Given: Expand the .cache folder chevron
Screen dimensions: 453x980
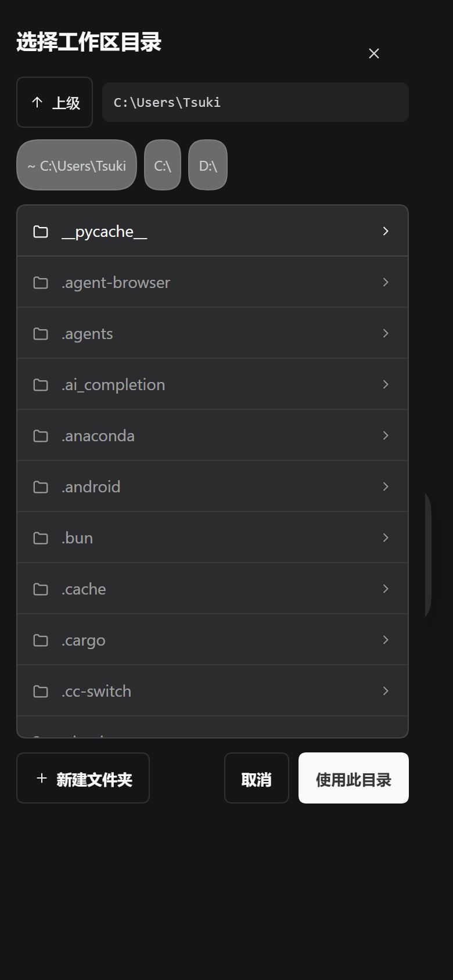Looking at the screenshot, I should (386, 589).
